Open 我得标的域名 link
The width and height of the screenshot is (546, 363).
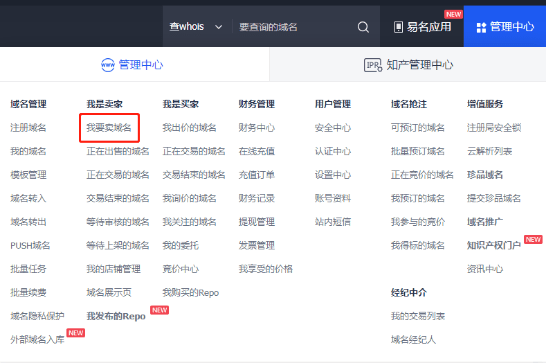coord(418,246)
